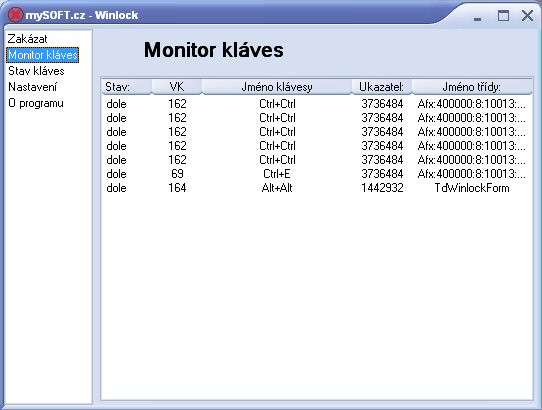Select pointer value 1442932
Image resolution: width=542 pixels, height=410 pixels.
[382, 188]
